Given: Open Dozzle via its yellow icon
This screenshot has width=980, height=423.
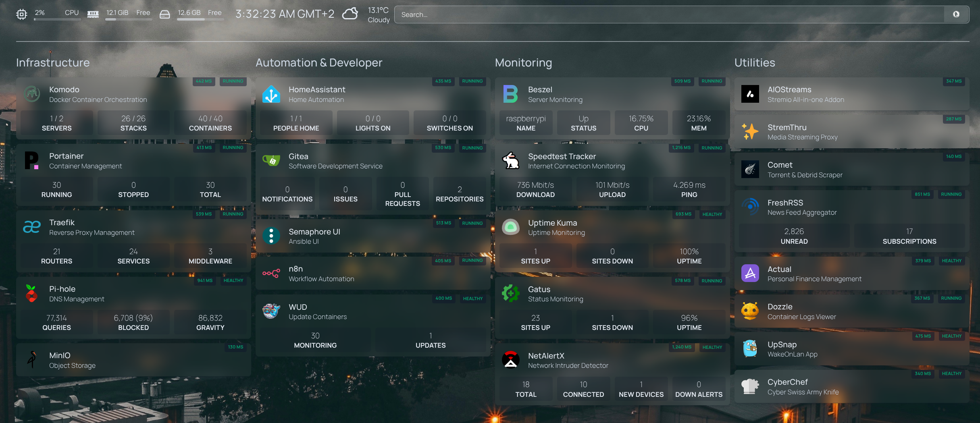Looking at the screenshot, I should [750, 311].
